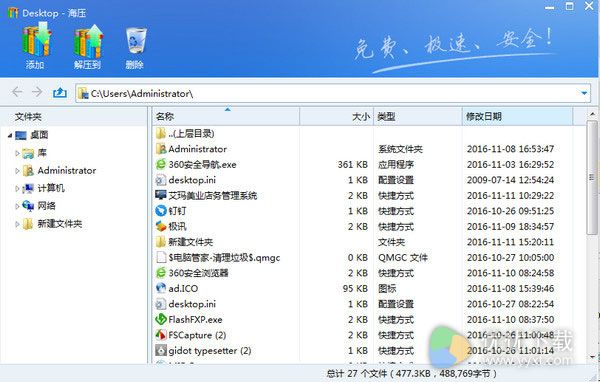This screenshot has width=600, height=382.
Task: Select 桌面 in the folder tree
Action: (x=39, y=135)
